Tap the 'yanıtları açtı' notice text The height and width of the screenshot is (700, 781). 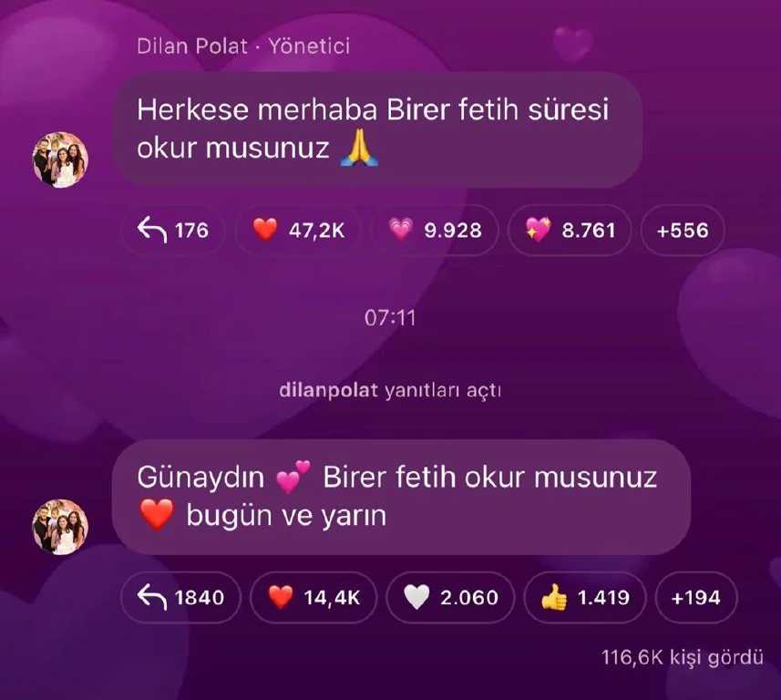coord(443,390)
